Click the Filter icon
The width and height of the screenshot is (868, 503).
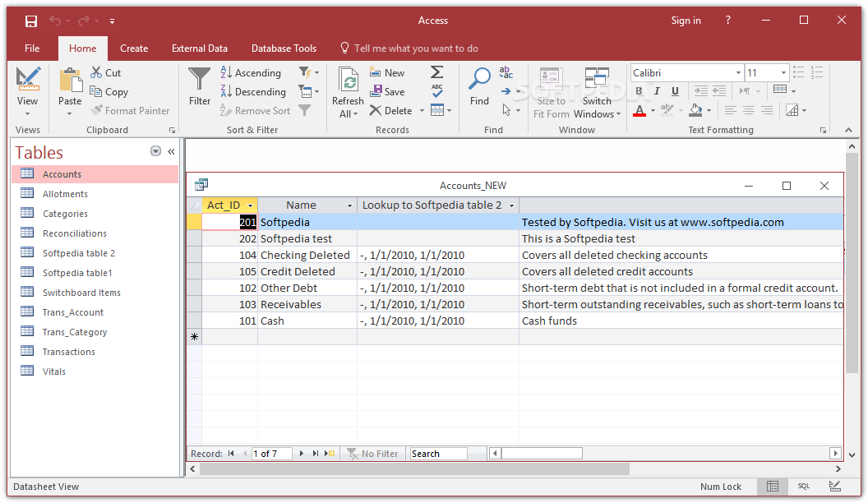pos(199,85)
